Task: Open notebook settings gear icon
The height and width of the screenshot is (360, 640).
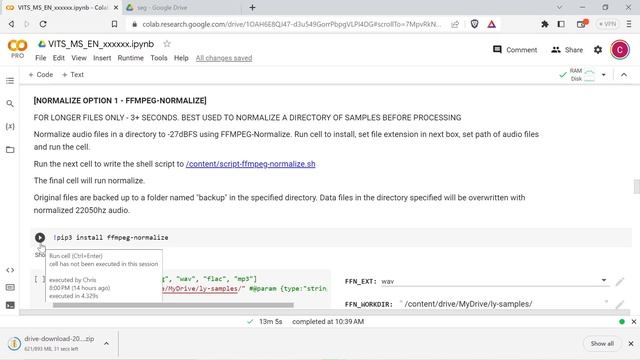Action: tap(598, 50)
